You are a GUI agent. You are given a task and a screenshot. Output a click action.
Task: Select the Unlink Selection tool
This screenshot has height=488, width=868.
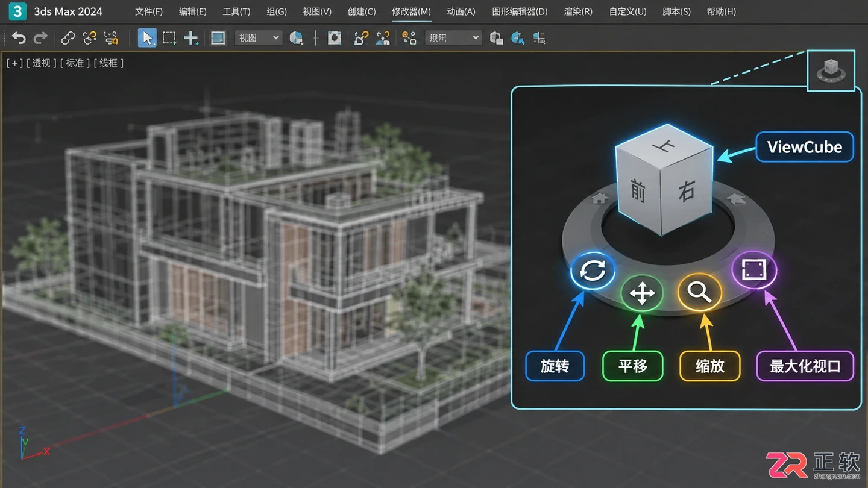pyautogui.click(x=90, y=39)
